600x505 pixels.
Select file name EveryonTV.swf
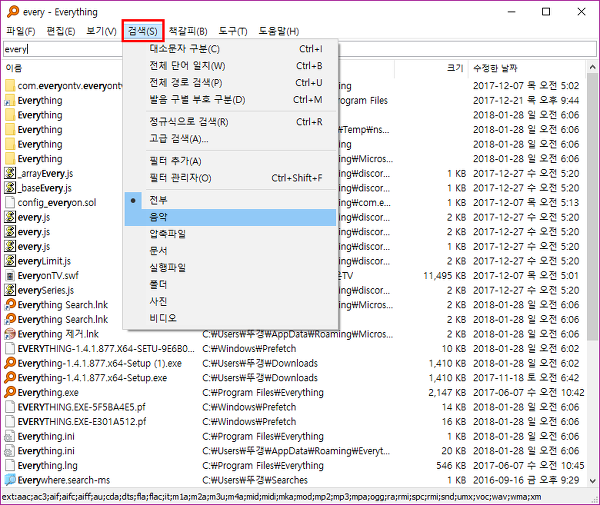[48, 276]
